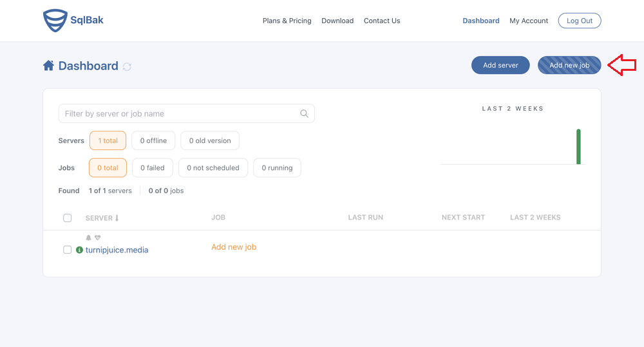Click the Dashboard home icon

click(x=48, y=65)
